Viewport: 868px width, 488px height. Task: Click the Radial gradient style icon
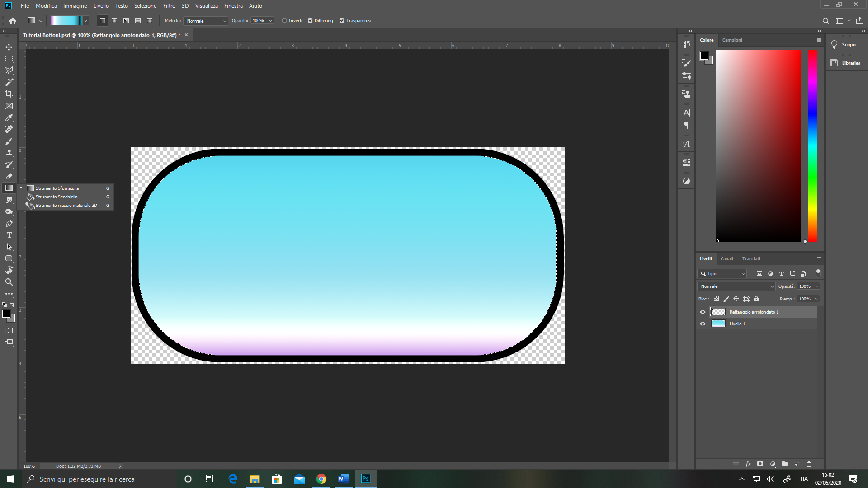[x=114, y=21]
